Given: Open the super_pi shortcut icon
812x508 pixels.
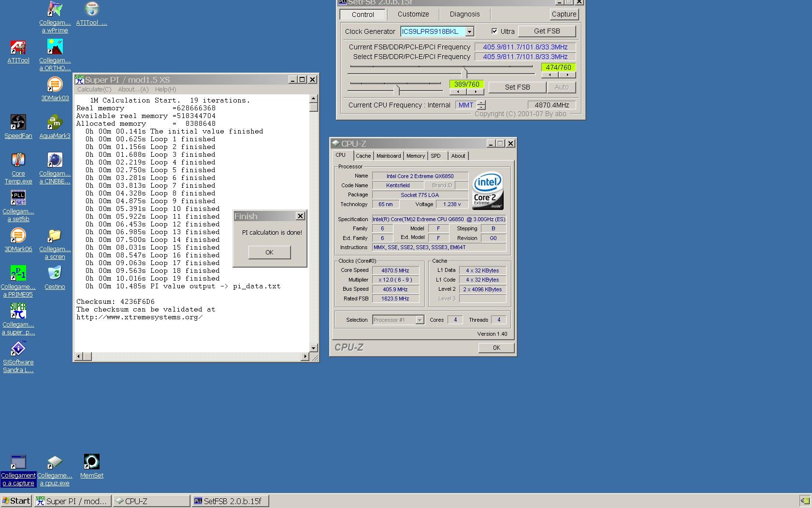Looking at the screenshot, I should [x=18, y=311].
